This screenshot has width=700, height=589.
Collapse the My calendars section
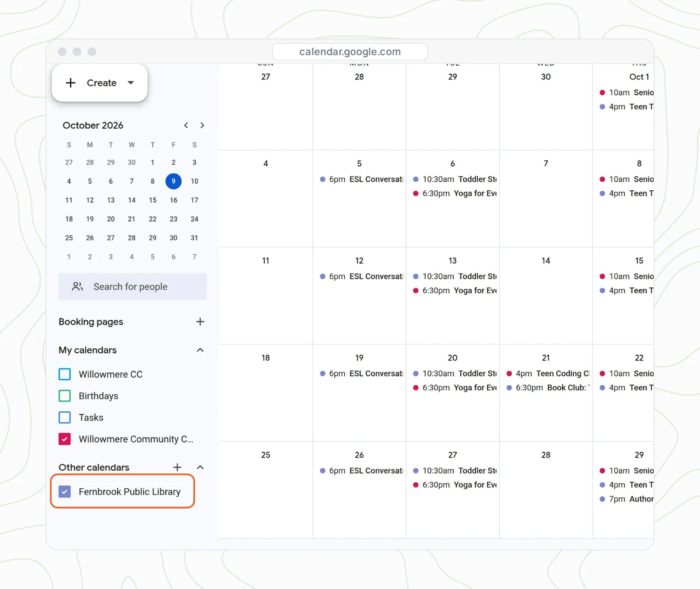pyautogui.click(x=200, y=350)
